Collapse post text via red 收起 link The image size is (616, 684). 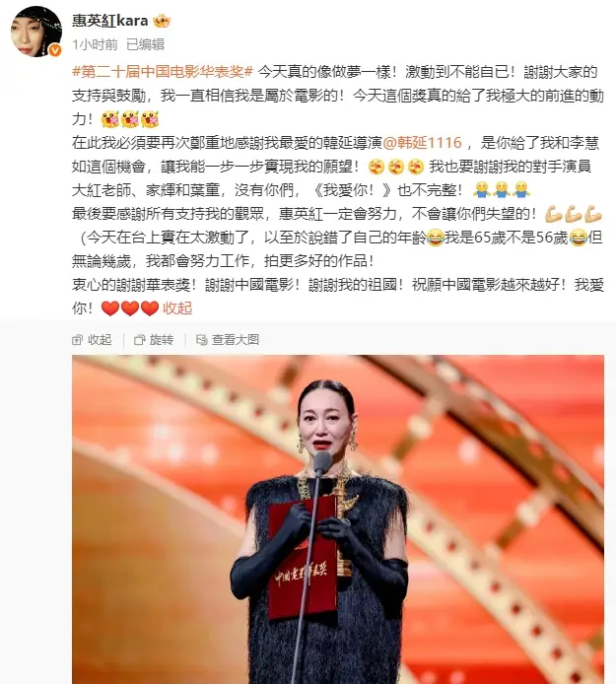177,308
